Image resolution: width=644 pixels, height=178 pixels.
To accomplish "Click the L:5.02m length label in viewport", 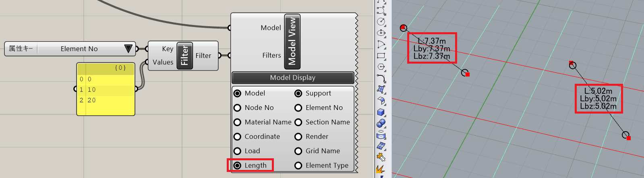I will pyautogui.click(x=598, y=91).
